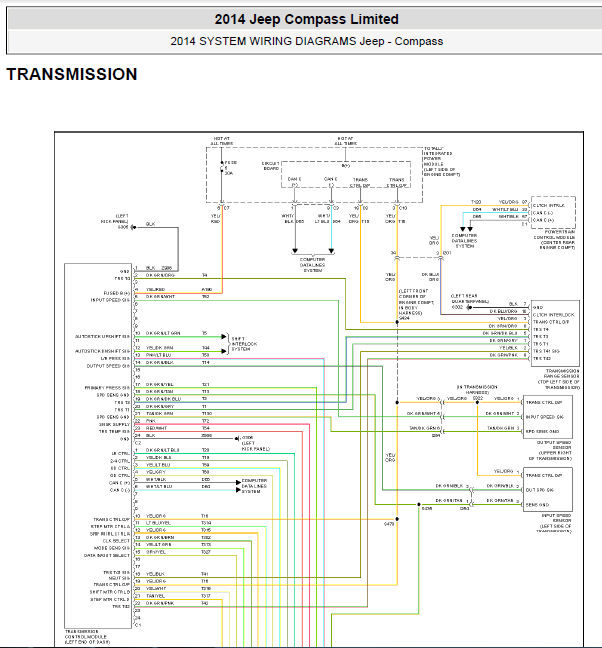The image size is (602, 648).
Task: Click the "TAN/DK BRN" wire color label
Action: click(x=159, y=414)
